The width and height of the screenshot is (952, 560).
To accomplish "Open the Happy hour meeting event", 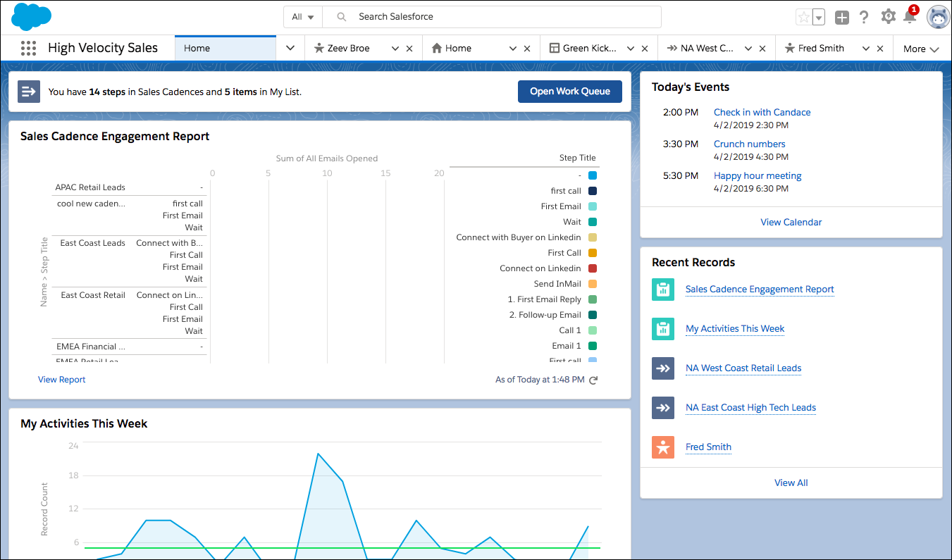I will pos(758,175).
